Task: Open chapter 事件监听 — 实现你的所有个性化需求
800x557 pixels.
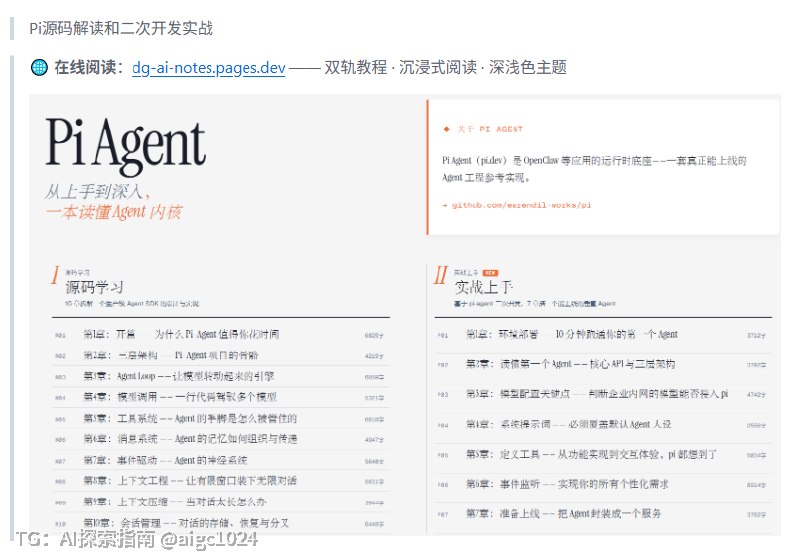Action: click(603, 484)
